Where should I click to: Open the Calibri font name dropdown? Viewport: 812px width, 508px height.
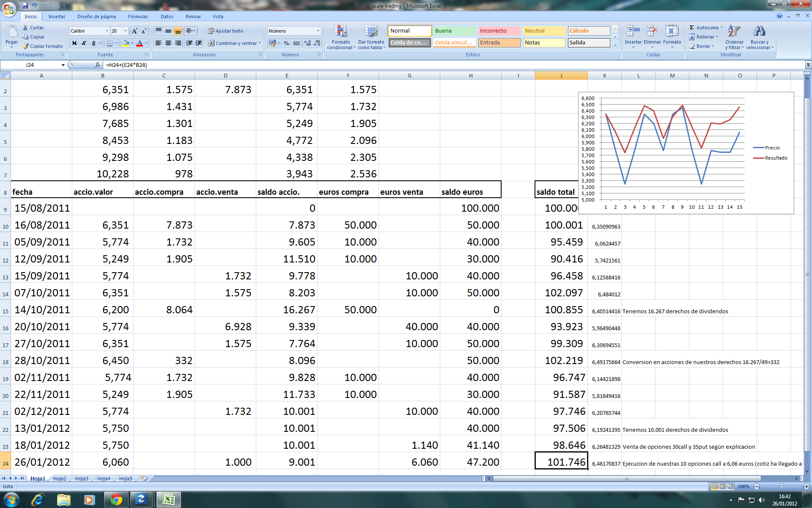point(107,31)
